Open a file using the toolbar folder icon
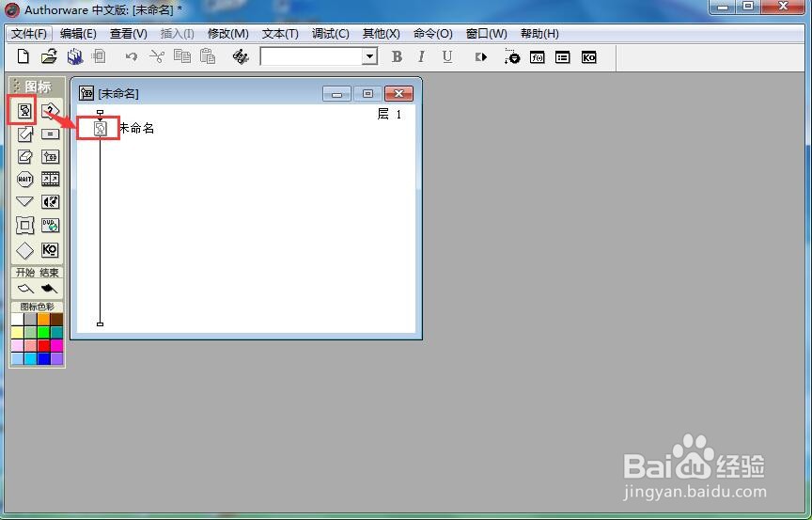This screenshot has height=520, width=812. [x=49, y=55]
